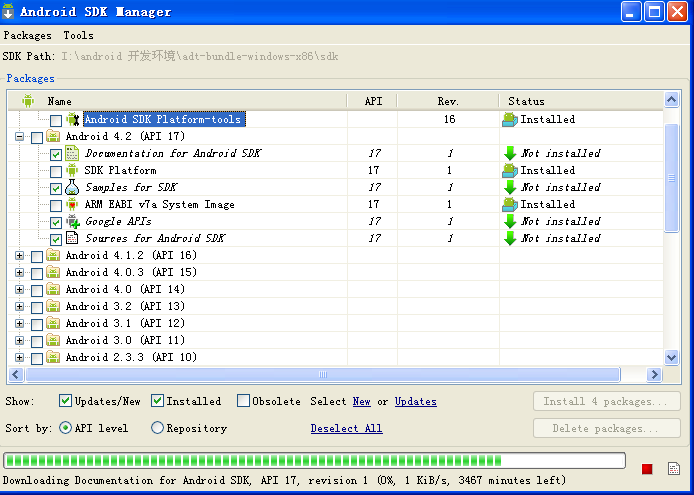Expand the Android 4.1.2 (API 16) node
The height and width of the screenshot is (495, 694).
pos(19,255)
